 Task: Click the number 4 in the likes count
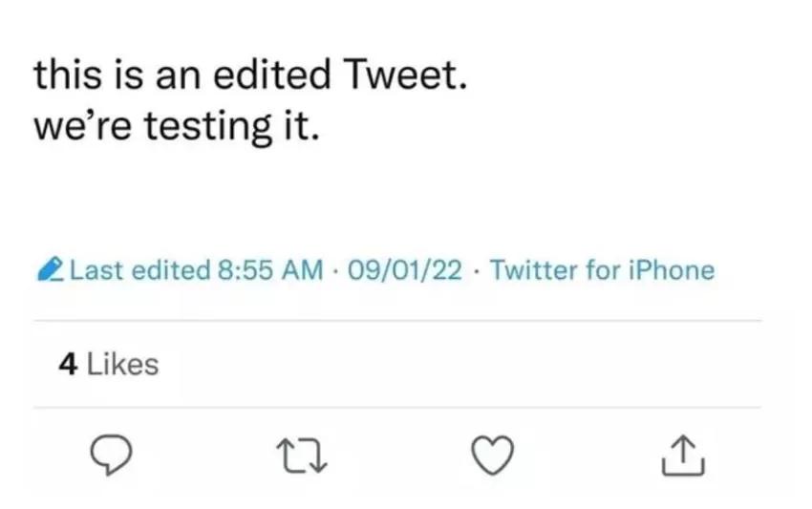(68, 364)
